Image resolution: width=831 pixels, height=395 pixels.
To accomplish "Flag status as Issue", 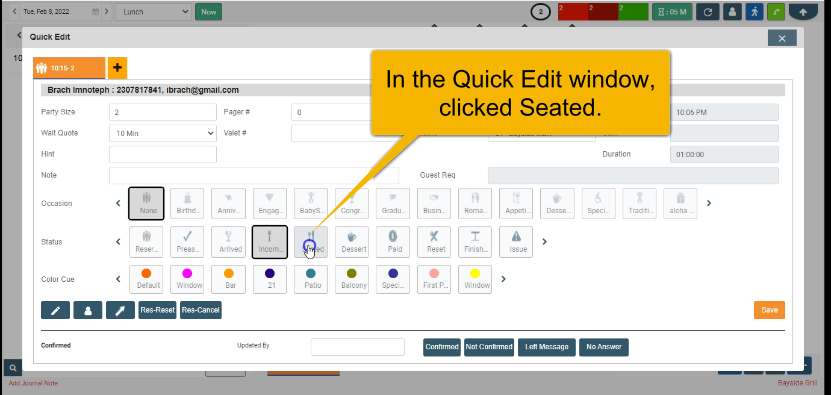I will point(516,242).
